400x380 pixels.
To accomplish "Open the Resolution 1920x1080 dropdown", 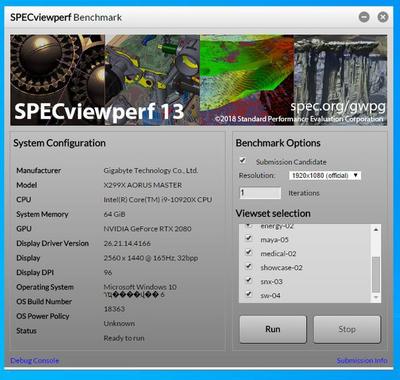I will pyautogui.click(x=325, y=175).
